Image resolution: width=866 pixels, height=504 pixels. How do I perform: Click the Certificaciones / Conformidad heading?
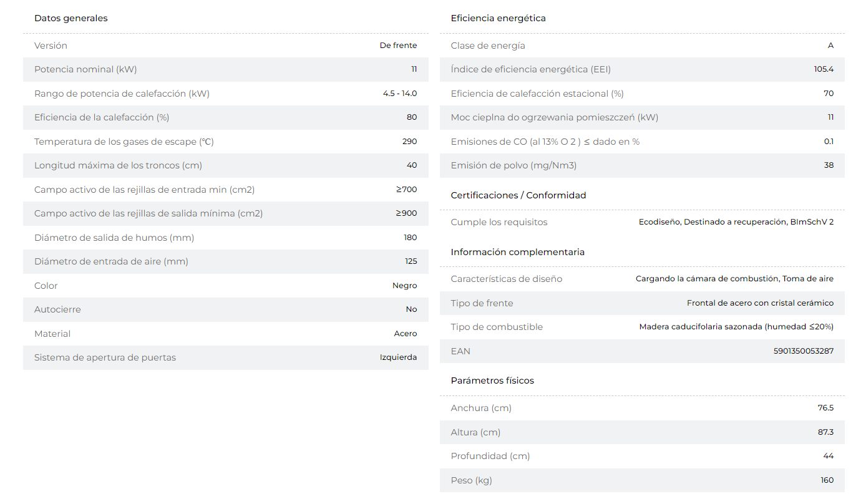pos(518,195)
